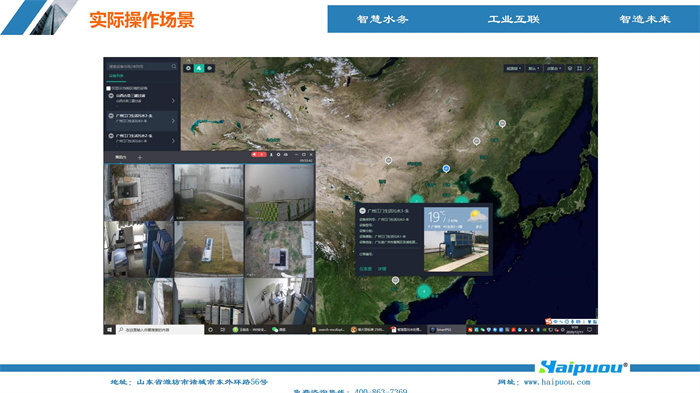The width and height of the screenshot is (700, 393).
Task: Toggle the checkbox above the device list
Action: tap(108, 88)
